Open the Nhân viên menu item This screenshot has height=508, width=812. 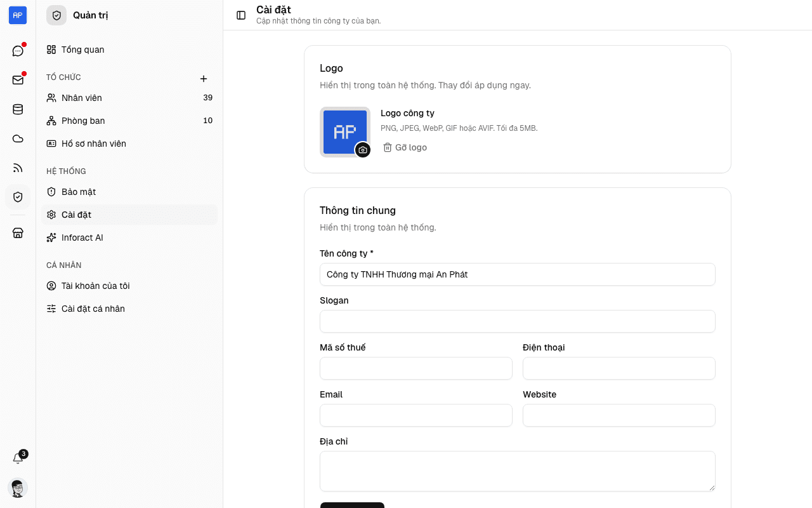[129, 98]
